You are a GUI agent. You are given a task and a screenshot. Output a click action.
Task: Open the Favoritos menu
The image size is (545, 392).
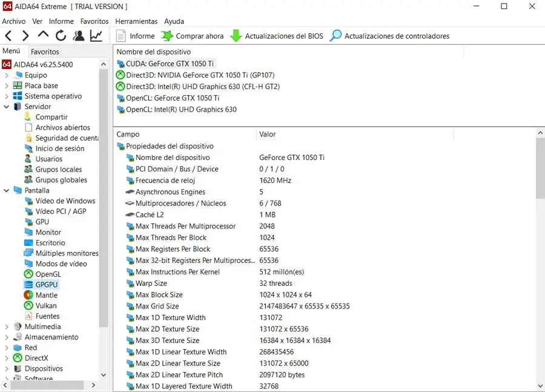(x=94, y=21)
